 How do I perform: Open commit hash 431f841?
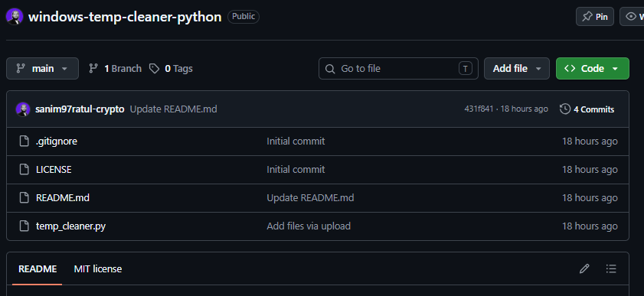tap(479, 109)
